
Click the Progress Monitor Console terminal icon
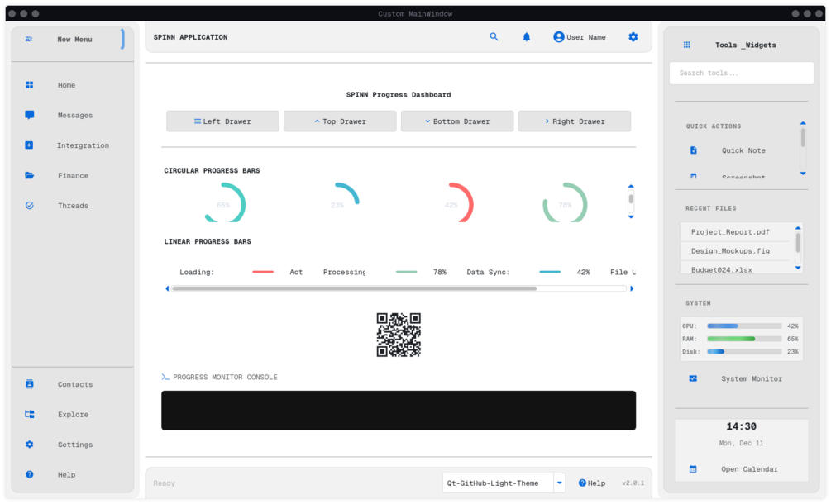pos(165,377)
